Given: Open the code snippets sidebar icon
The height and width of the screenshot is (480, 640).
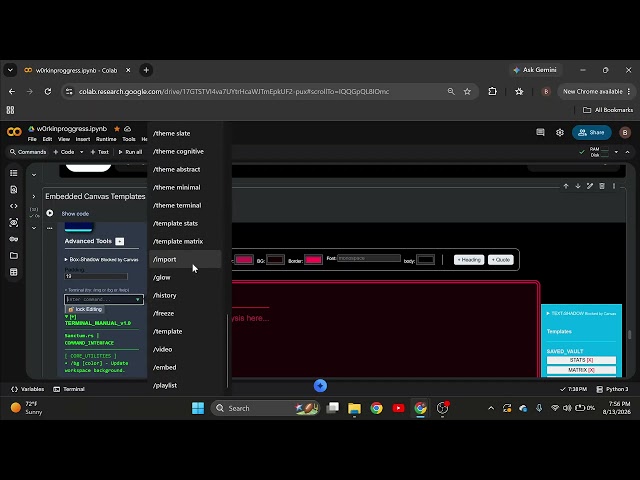Looking at the screenshot, I should [x=13, y=206].
